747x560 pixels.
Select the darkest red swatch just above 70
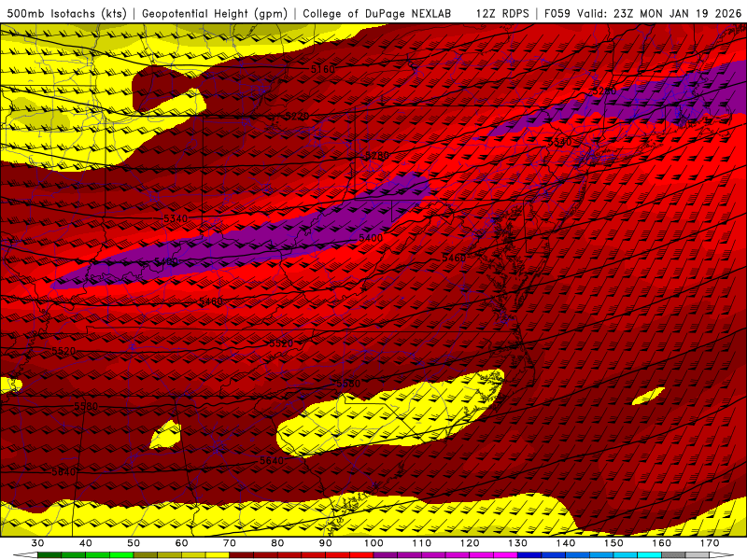click(x=242, y=555)
